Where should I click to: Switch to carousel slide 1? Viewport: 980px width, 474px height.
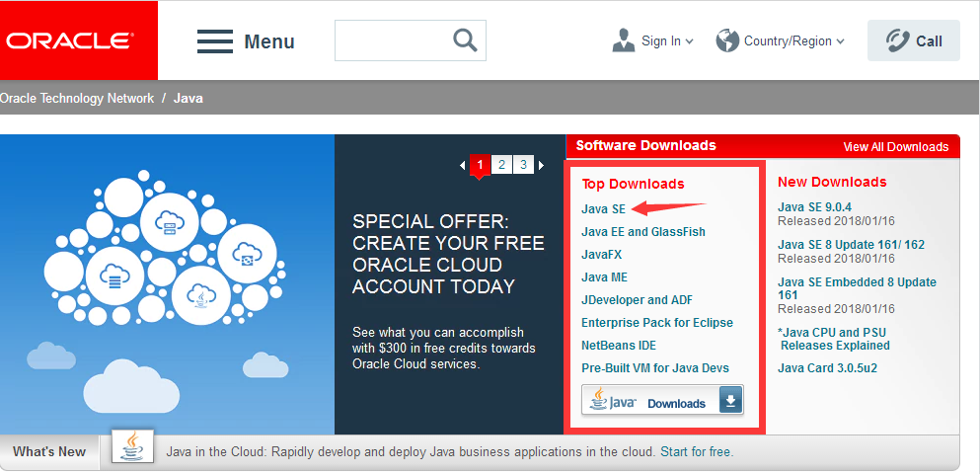click(x=480, y=166)
